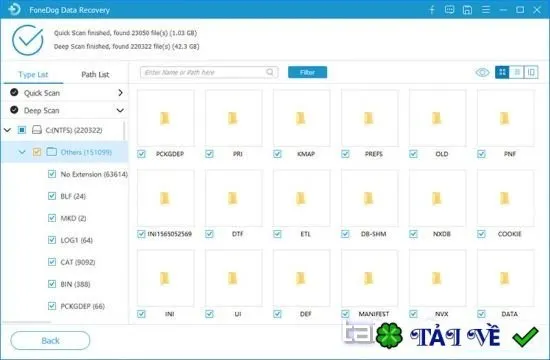Image resolution: width=550 pixels, height=360 pixels.
Task: Open the DATA folder thumbnail
Action: pyautogui.click(x=505, y=278)
